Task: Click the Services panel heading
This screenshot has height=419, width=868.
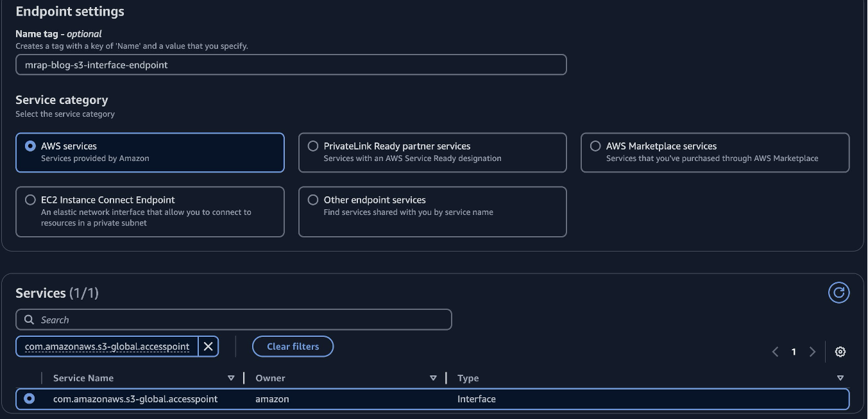Action: (x=40, y=293)
